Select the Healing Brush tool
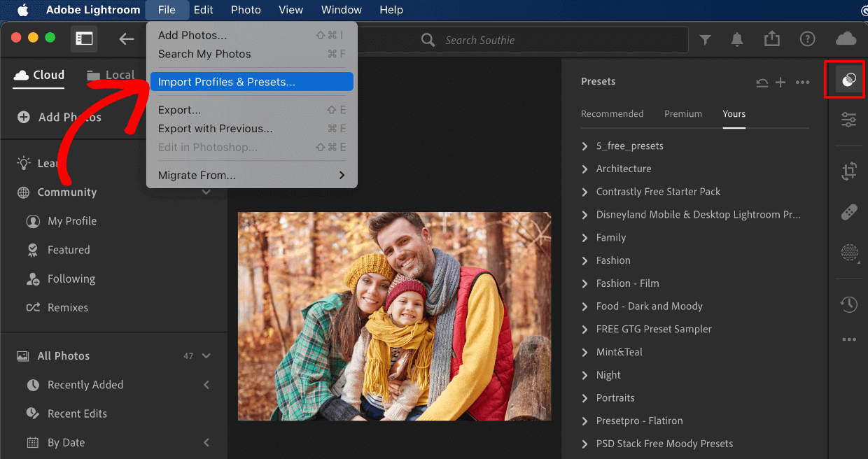The width and height of the screenshot is (868, 459). [x=848, y=211]
